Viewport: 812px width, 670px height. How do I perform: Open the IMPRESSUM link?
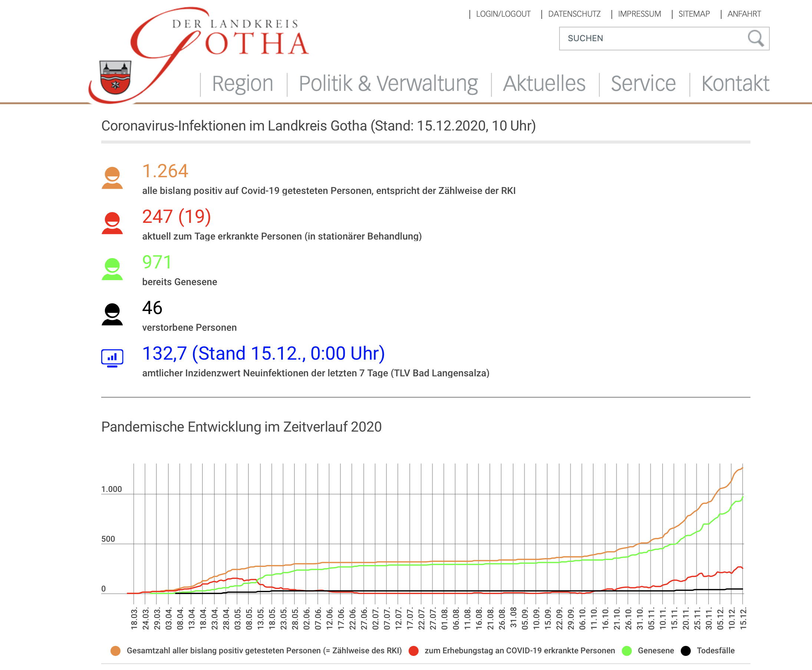click(x=640, y=14)
